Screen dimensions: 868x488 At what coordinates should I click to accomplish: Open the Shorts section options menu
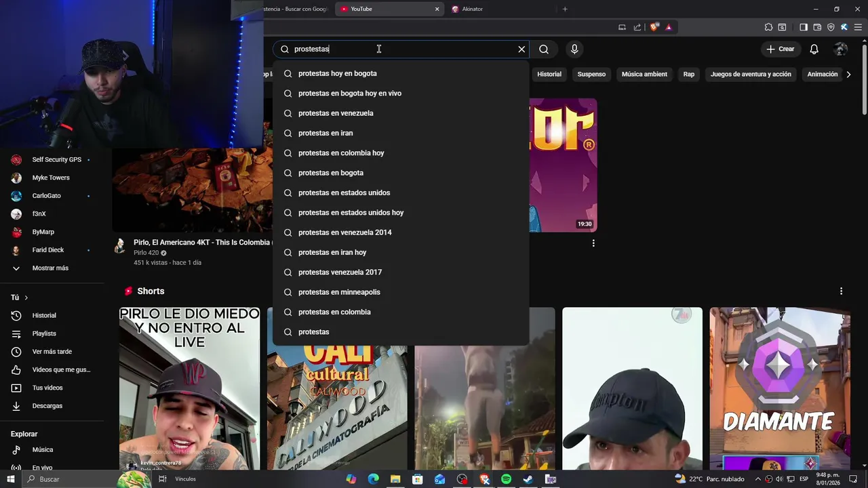pos(841,291)
